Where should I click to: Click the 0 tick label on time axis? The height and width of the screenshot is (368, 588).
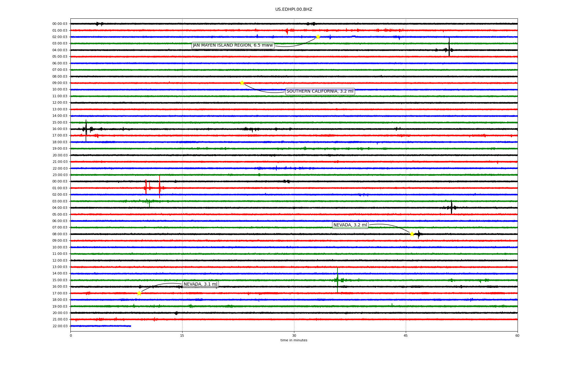pos(71,335)
